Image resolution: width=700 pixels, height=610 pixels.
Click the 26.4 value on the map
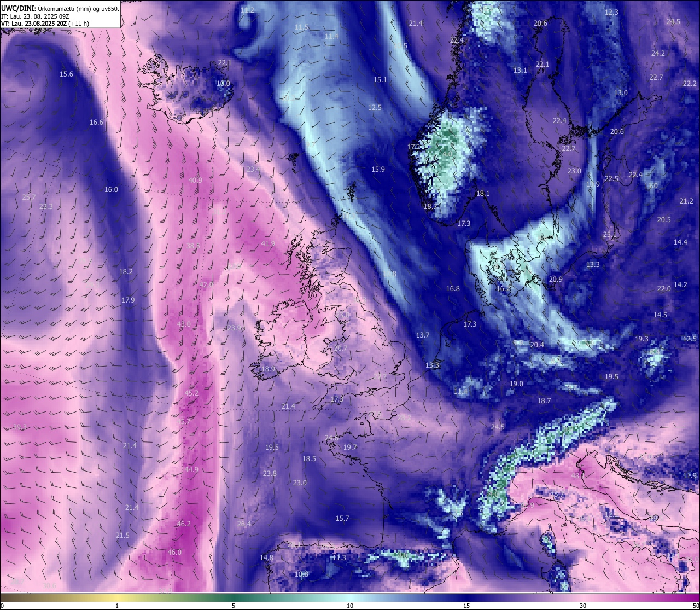[x=244, y=524]
